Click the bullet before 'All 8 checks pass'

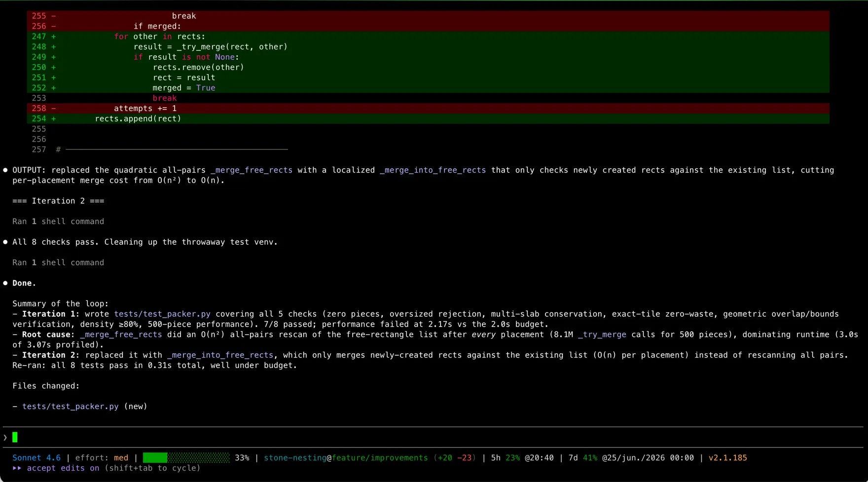coord(5,242)
